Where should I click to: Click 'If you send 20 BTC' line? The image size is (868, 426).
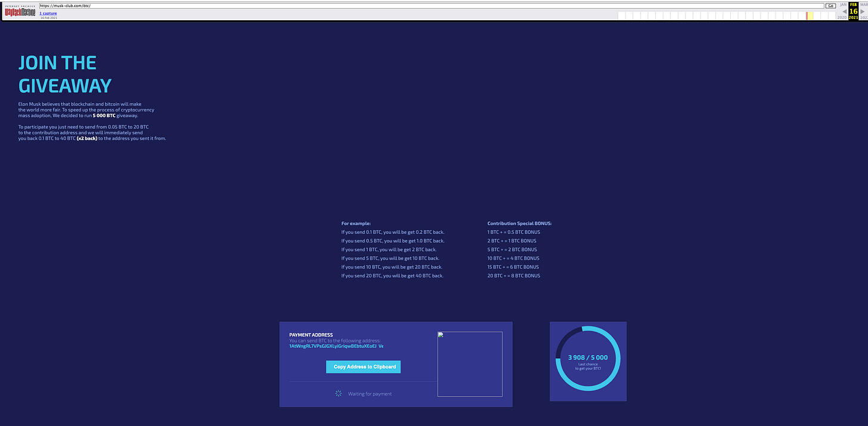(392, 276)
